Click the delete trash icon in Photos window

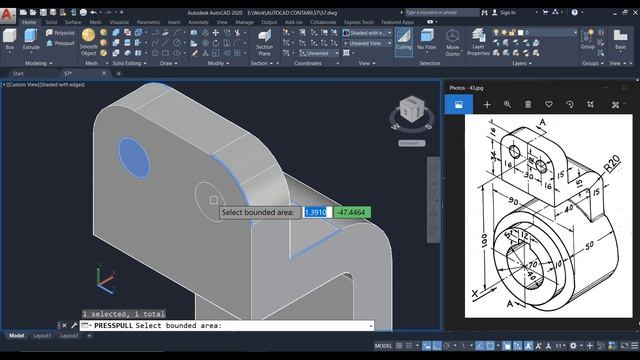528,104
